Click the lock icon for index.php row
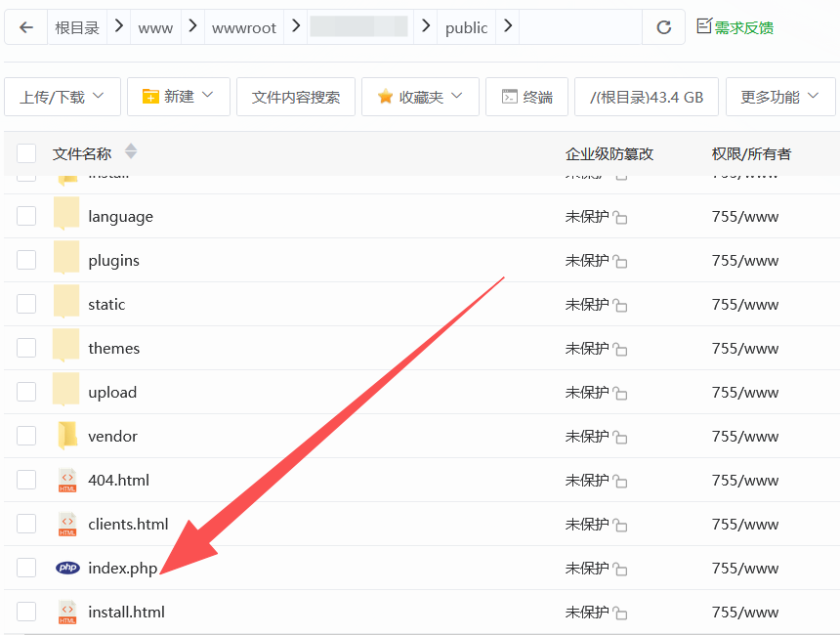Image resolution: width=840 pixels, height=635 pixels. [x=620, y=569]
